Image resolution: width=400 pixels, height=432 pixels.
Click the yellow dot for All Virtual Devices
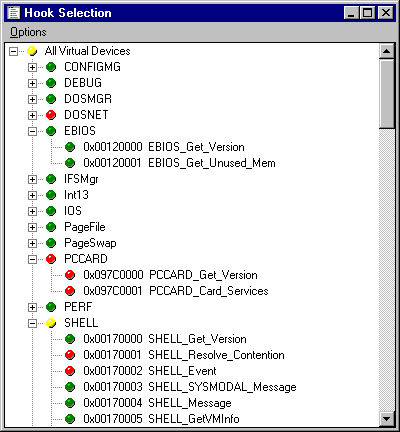32,51
